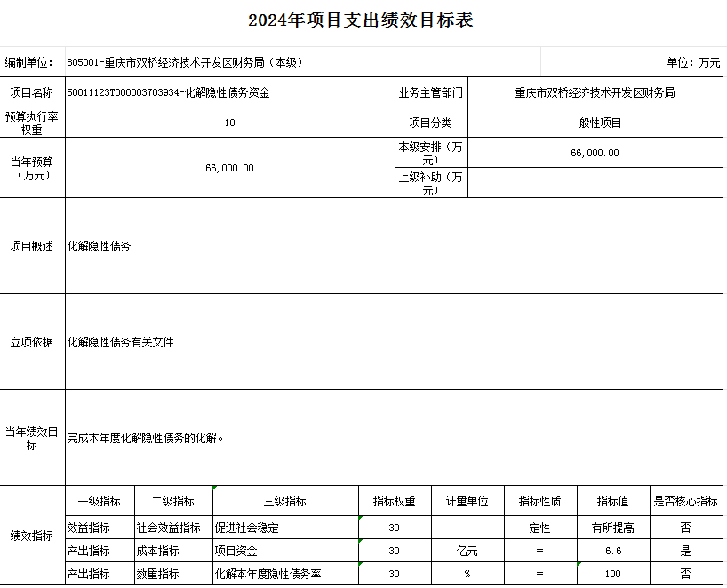
Task: Select the 一级指标 header cell
Action: [x=100, y=501]
